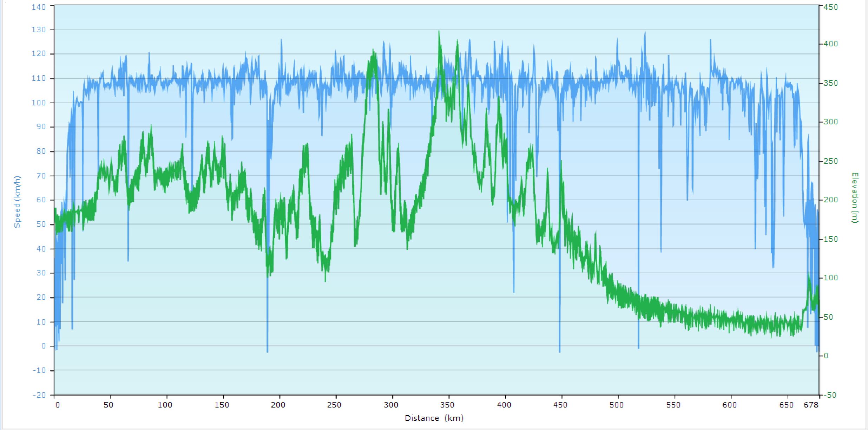Click the -50 elevation axis tick label

830,395
